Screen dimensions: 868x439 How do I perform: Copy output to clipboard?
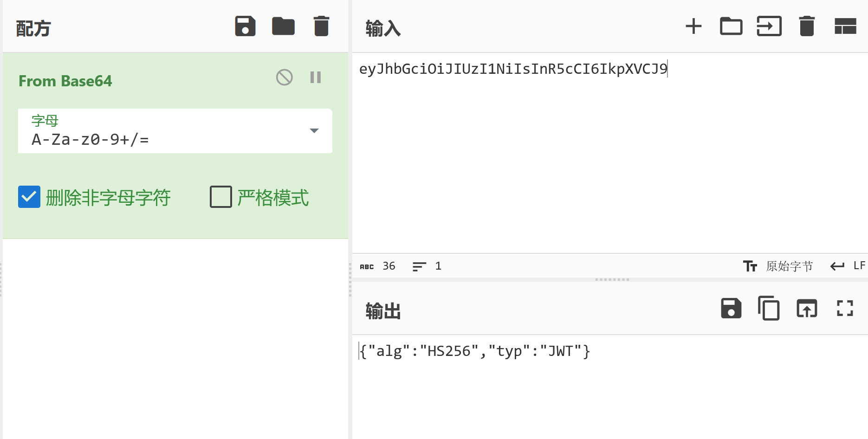coord(769,308)
